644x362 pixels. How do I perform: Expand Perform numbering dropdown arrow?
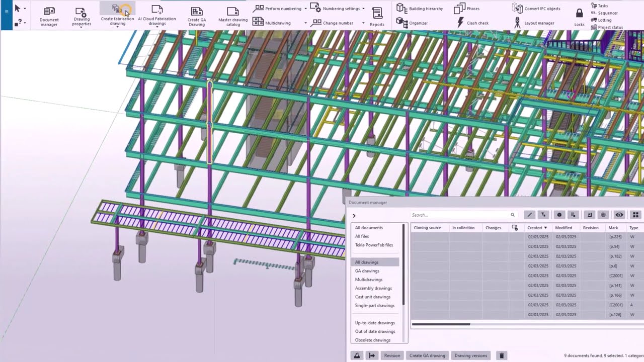306,9
